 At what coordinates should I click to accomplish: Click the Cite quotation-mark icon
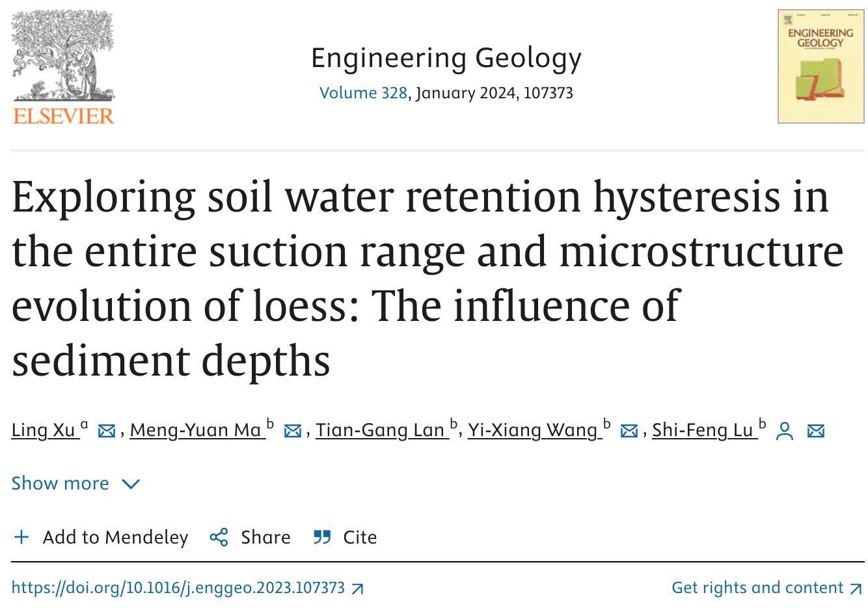pos(322,537)
